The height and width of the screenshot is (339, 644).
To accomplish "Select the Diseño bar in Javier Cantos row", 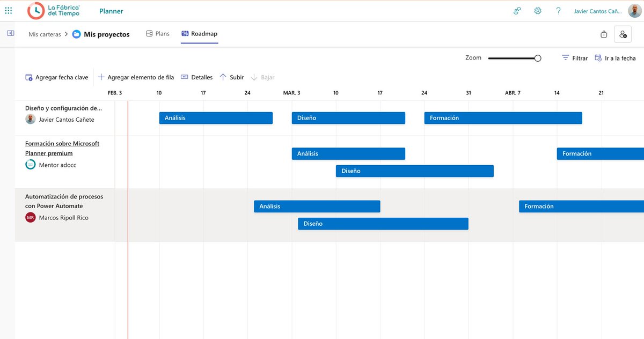I will point(348,118).
